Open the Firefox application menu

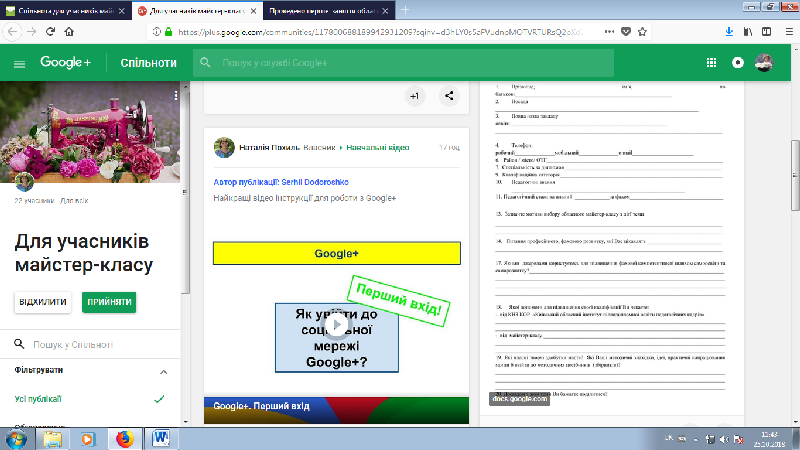click(789, 32)
